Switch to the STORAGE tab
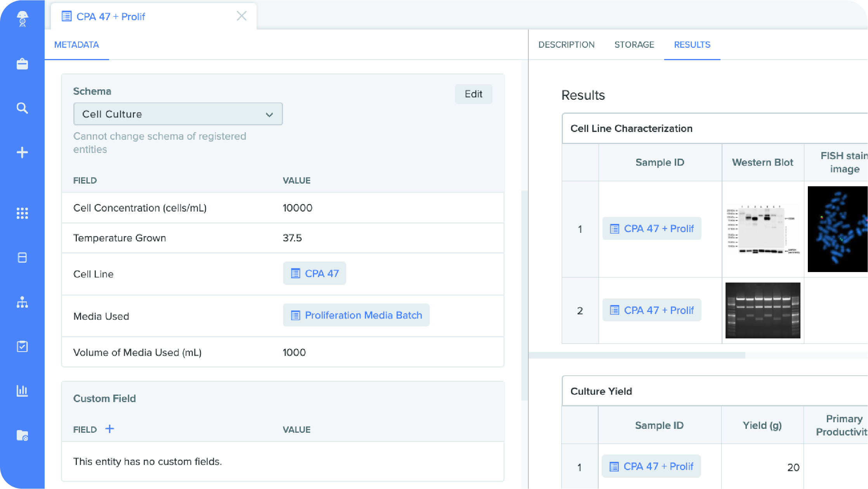 point(634,45)
